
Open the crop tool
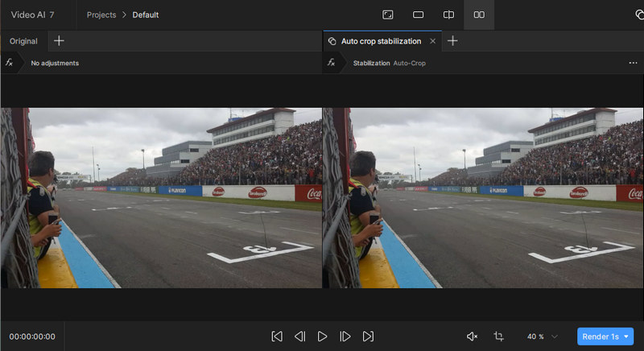tap(498, 337)
